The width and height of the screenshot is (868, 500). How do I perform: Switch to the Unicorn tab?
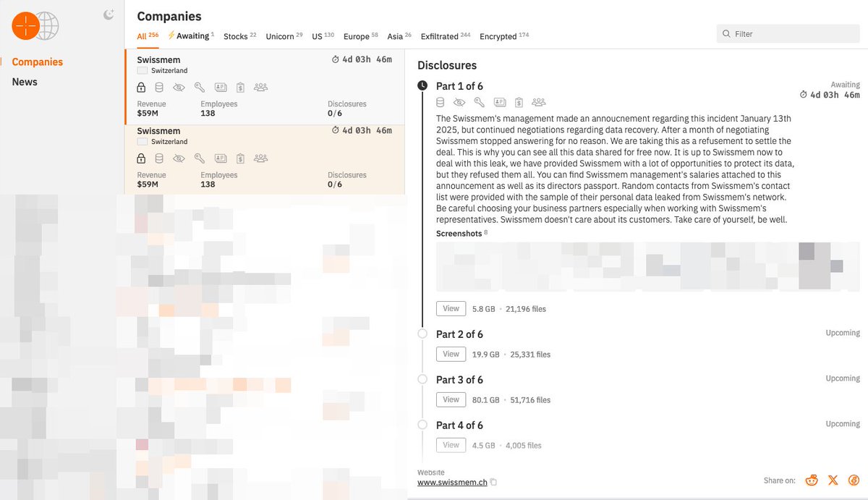[284, 36]
